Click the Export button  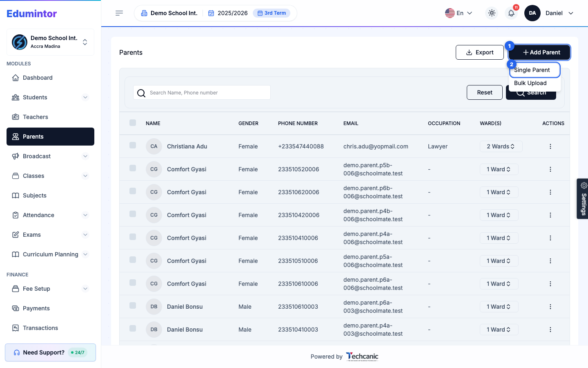click(x=480, y=52)
